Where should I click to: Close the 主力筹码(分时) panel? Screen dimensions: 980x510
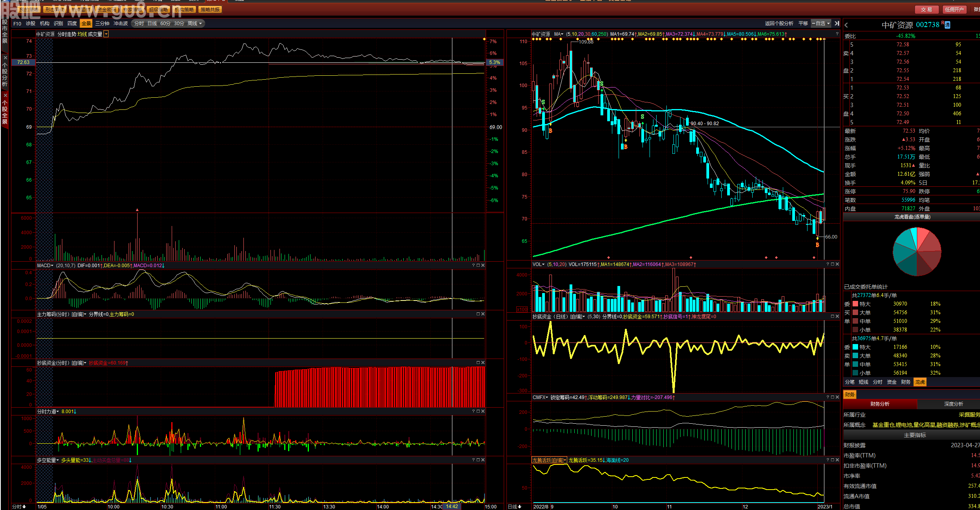[483, 314]
